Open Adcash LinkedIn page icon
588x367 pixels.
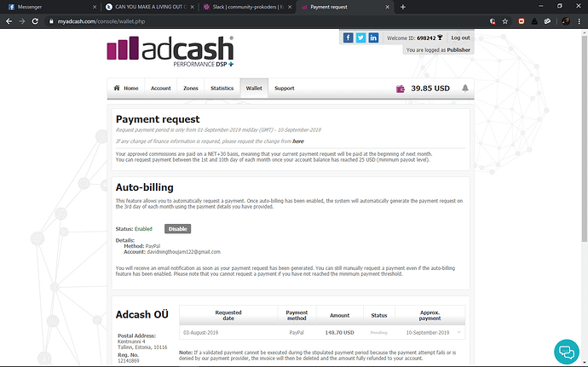pyautogui.click(x=373, y=37)
